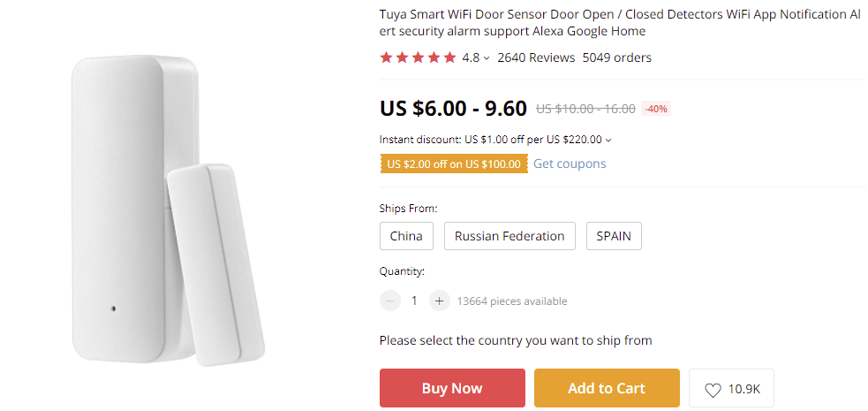Screen dimensions: 868x411
Task: Click the heart wishlist icon
Action: coord(713,390)
